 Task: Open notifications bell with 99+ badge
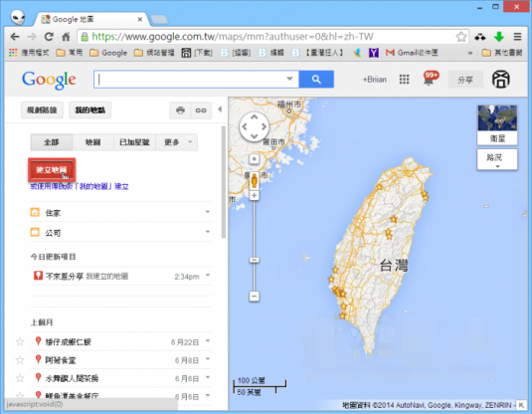[x=430, y=79]
